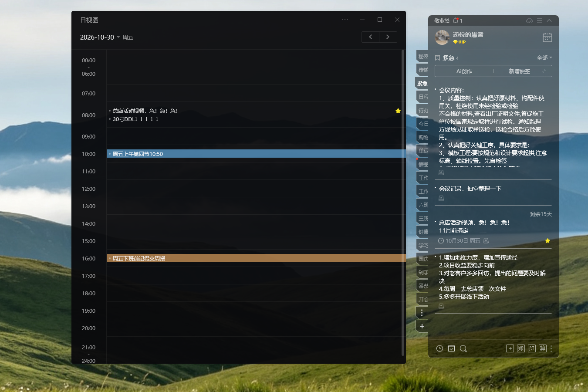The image size is (588, 392).
Task: Click the Ai创作 button
Action: (464, 71)
